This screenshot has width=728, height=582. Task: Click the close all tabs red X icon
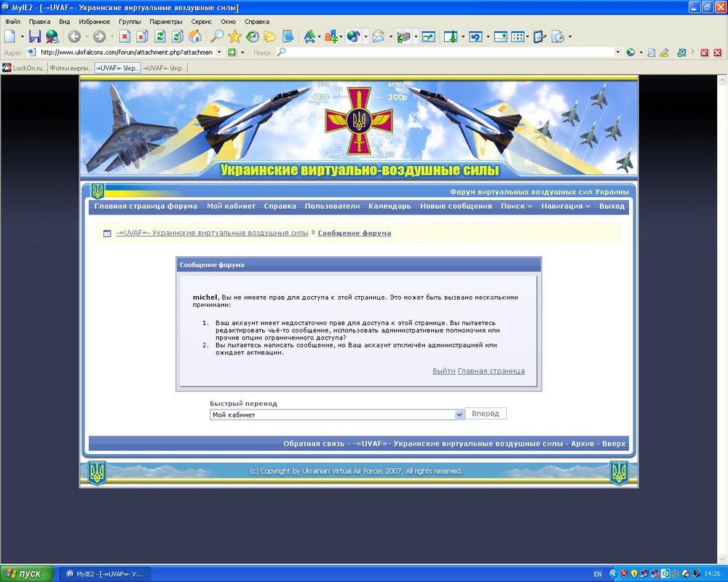coord(704,52)
